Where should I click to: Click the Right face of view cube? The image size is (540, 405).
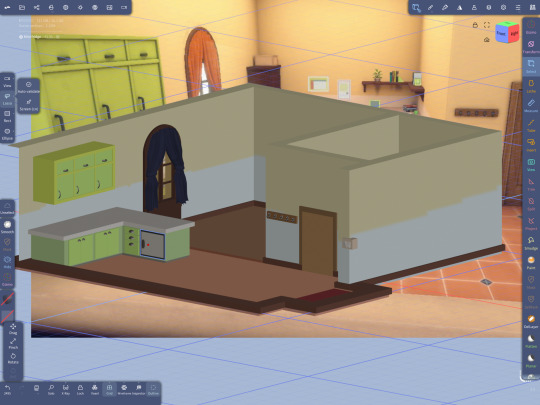[514, 34]
